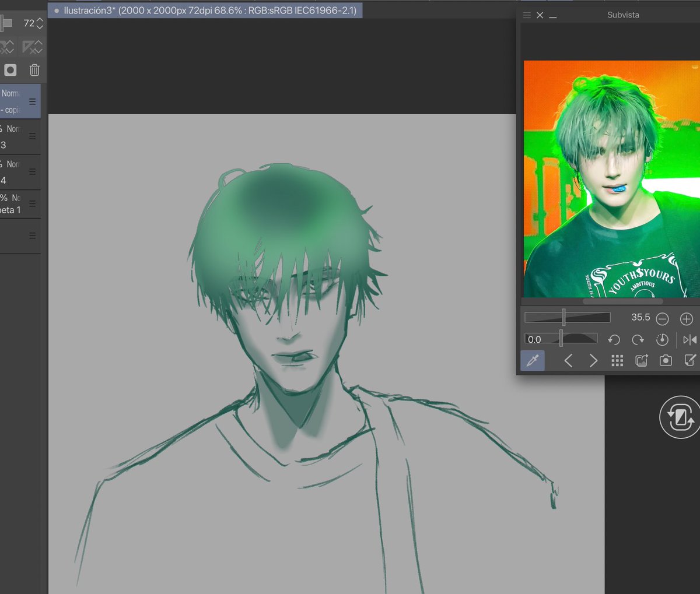Click grip handle of layer 3
Image resolution: width=700 pixels, height=594 pixels.
click(33, 136)
